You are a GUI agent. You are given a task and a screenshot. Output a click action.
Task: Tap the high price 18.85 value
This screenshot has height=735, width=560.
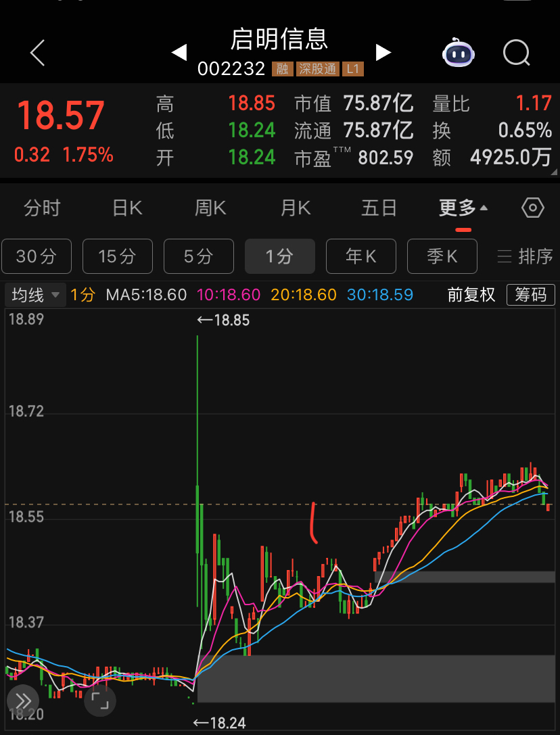click(x=252, y=103)
